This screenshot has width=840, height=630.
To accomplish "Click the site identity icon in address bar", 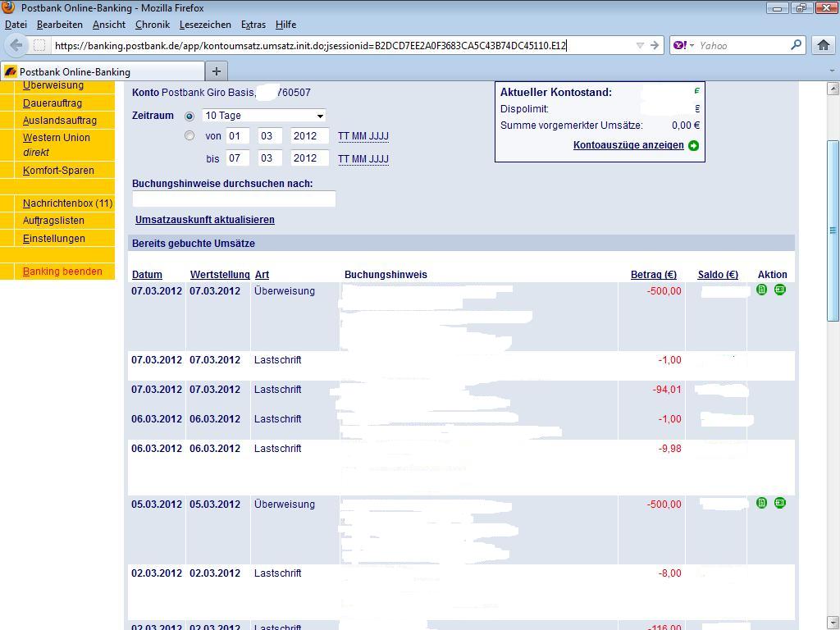I will [x=39, y=46].
